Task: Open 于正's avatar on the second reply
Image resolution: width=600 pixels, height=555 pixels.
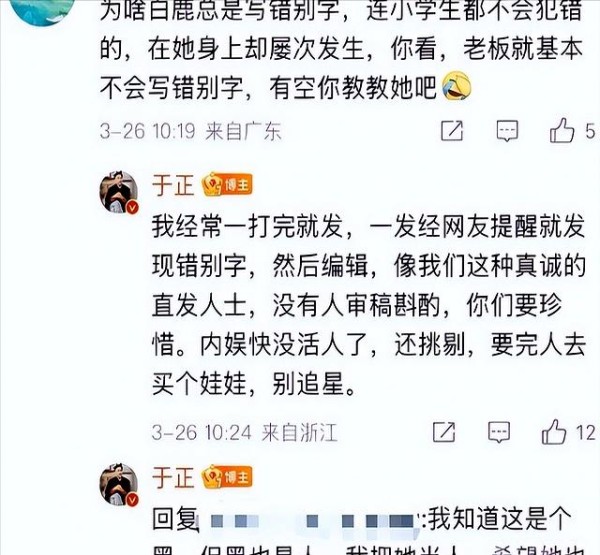Action: tap(119, 484)
